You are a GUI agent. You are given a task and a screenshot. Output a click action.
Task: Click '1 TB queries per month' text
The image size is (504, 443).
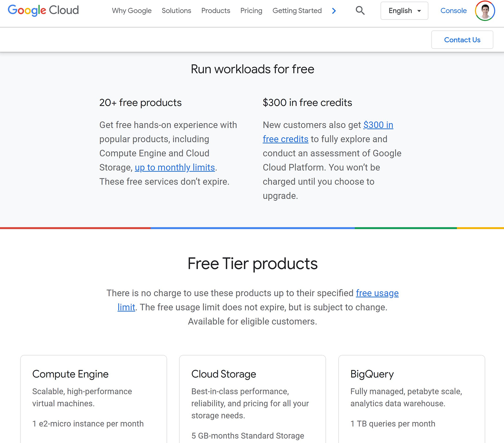coord(393,424)
